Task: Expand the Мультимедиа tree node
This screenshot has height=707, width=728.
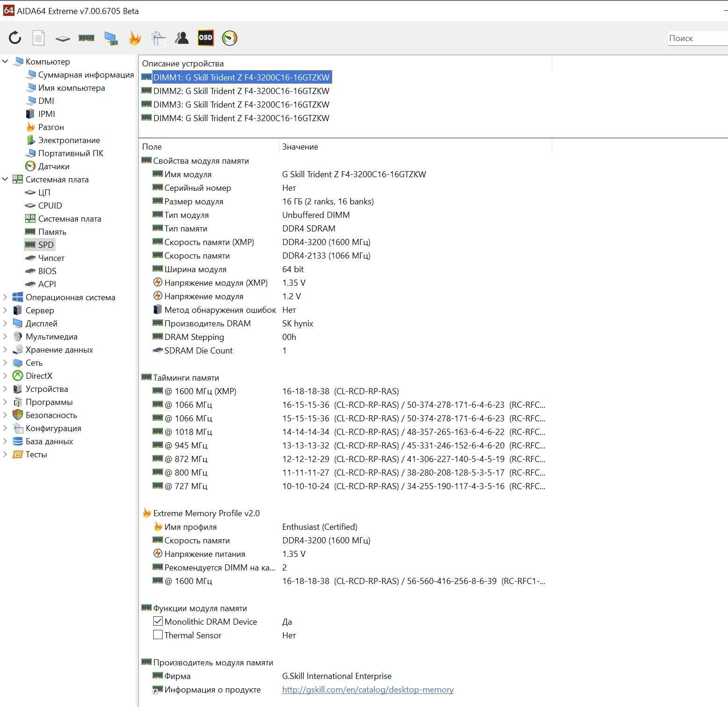Action: coord(6,336)
